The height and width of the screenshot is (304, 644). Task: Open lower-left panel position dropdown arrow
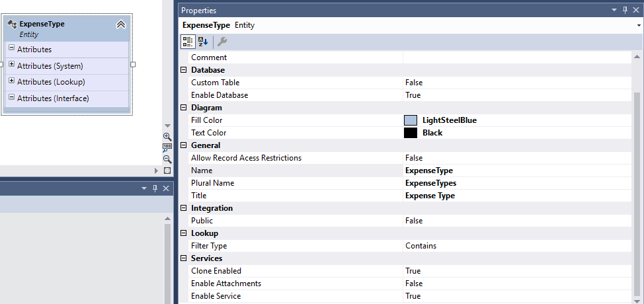[x=143, y=188]
